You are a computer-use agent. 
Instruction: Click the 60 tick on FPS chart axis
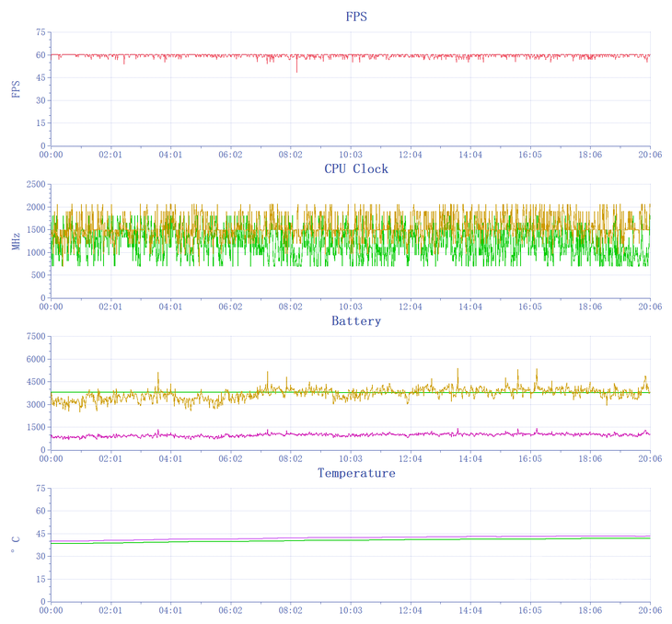(x=40, y=55)
